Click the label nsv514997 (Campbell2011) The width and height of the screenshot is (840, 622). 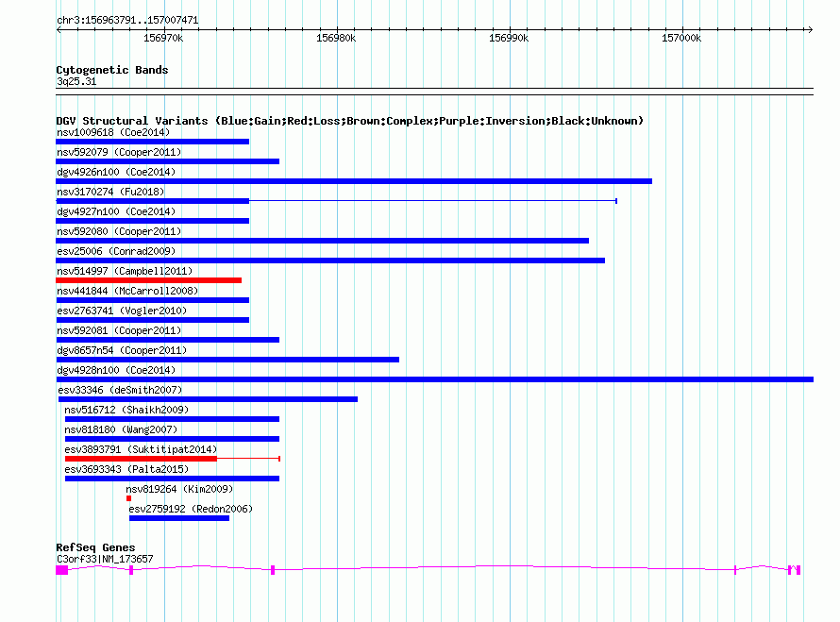(125, 271)
